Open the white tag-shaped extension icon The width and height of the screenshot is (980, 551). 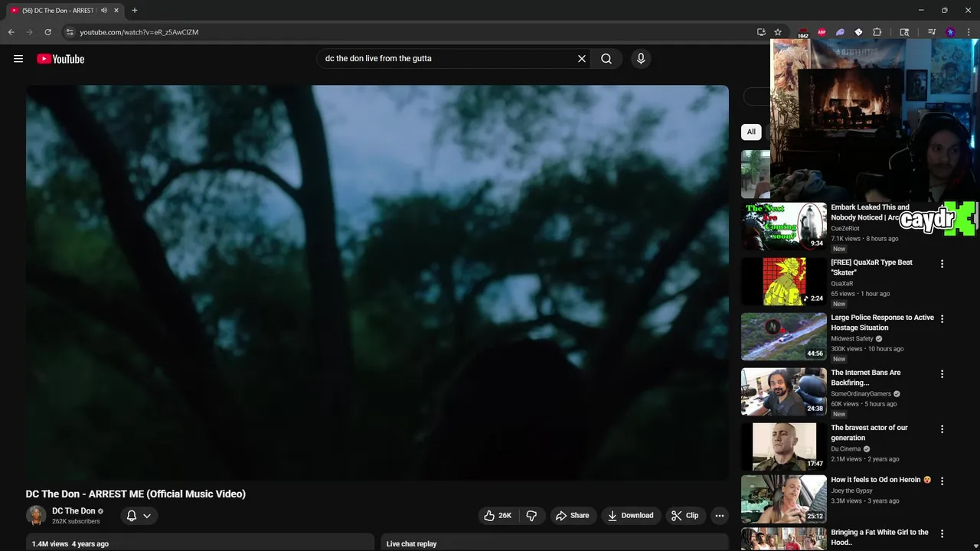[x=858, y=32]
